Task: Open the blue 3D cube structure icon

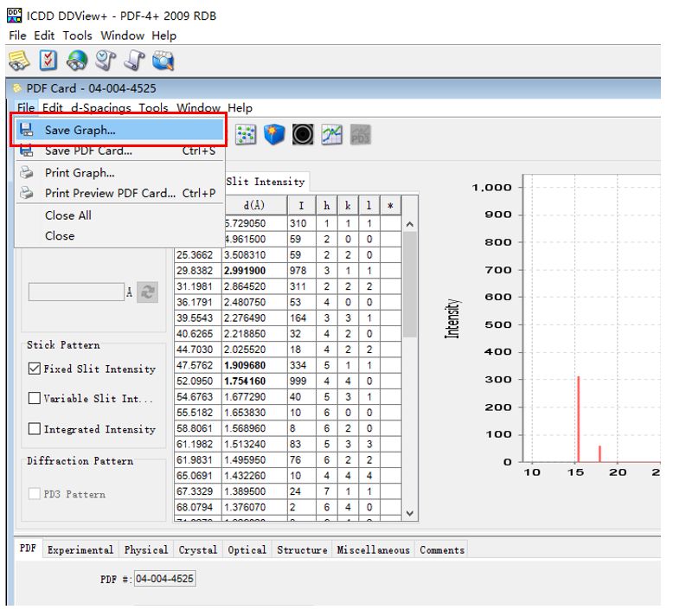Action: 274,134
